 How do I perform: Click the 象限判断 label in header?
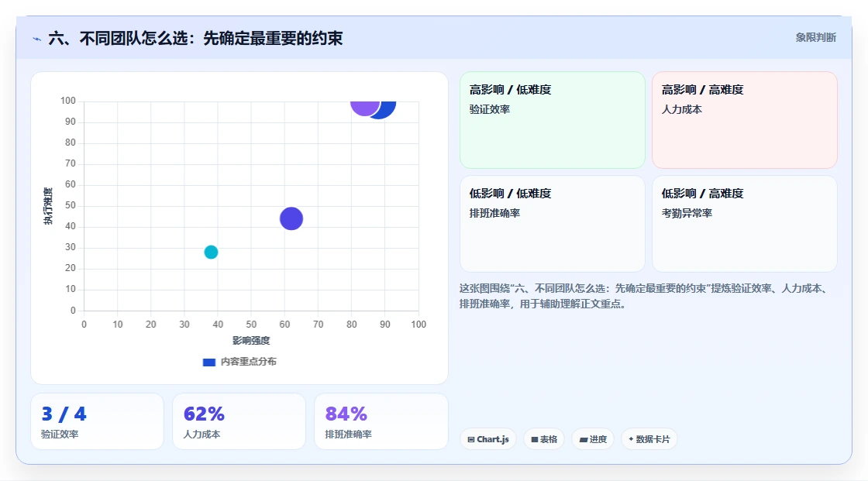pos(815,38)
